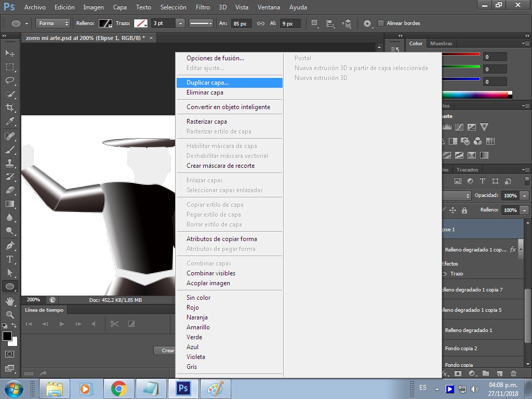Open the shape tool settings gear

click(x=367, y=23)
